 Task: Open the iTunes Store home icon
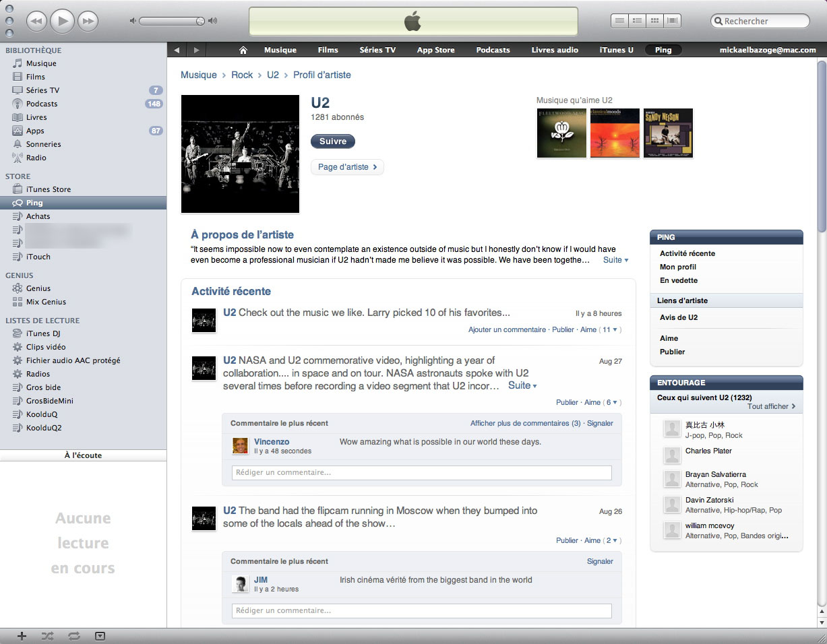(x=243, y=50)
